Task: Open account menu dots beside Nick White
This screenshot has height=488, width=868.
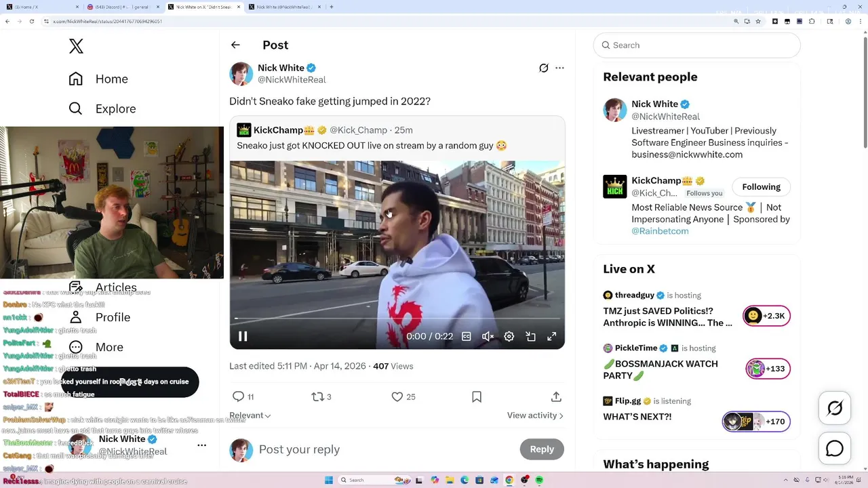Action: pos(201,445)
